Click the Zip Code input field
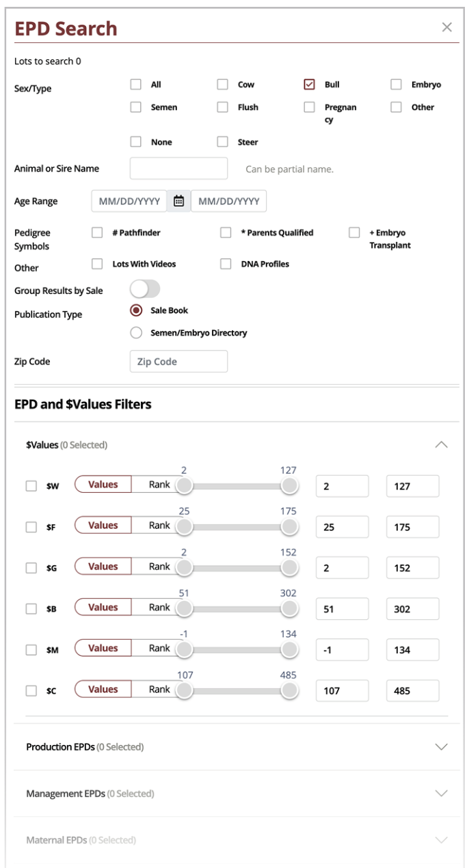The height and width of the screenshot is (868, 469). 178,361
